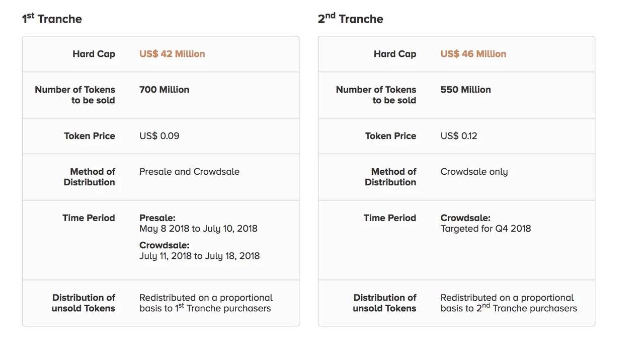
Task: Click the Number of Tokens to be sold label in the 2nd Tranche table
Action: (376, 95)
